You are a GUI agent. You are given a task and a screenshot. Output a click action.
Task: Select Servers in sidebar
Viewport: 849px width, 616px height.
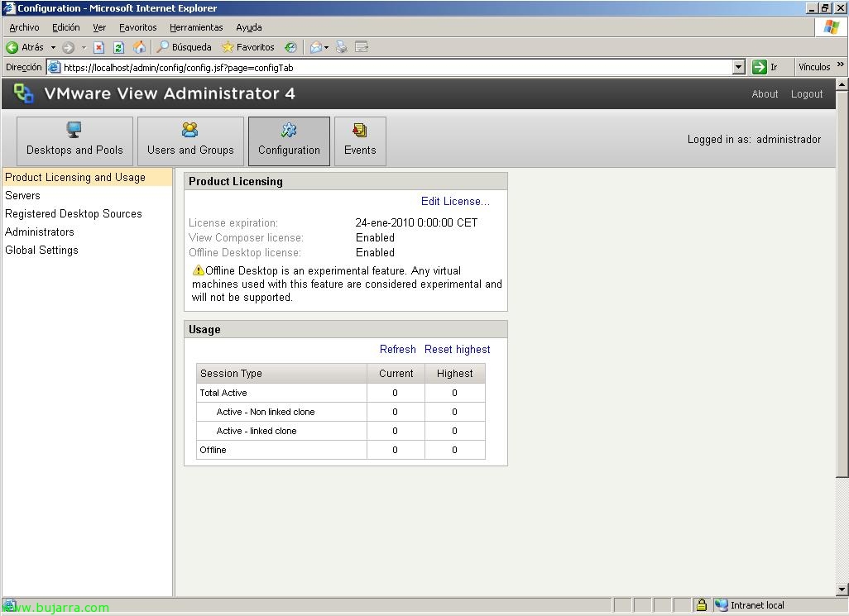(22, 196)
